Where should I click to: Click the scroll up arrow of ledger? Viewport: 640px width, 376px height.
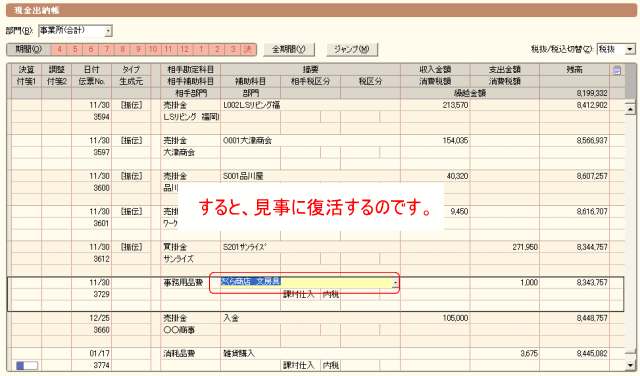coord(630,109)
